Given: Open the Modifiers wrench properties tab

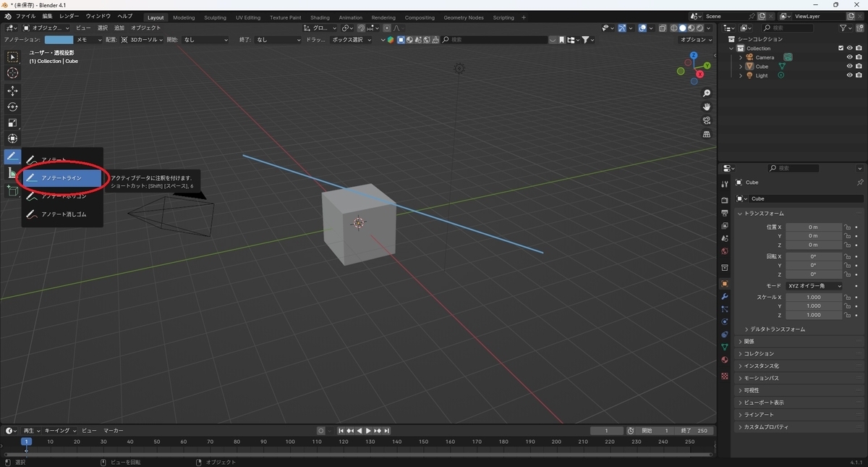Looking at the screenshot, I should point(724,296).
